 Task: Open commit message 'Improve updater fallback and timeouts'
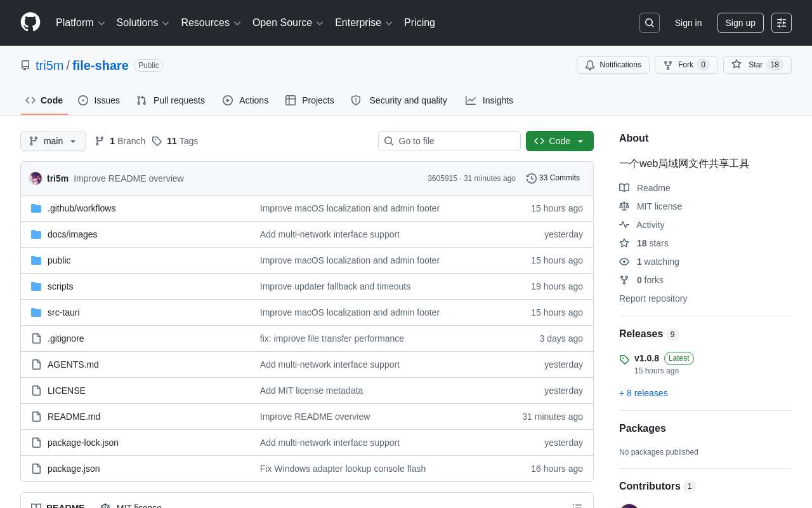tap(335, 286)
